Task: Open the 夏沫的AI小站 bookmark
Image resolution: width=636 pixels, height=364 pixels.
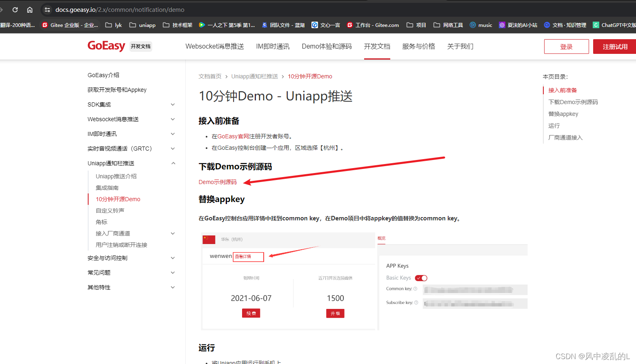Action: [518, 25]
